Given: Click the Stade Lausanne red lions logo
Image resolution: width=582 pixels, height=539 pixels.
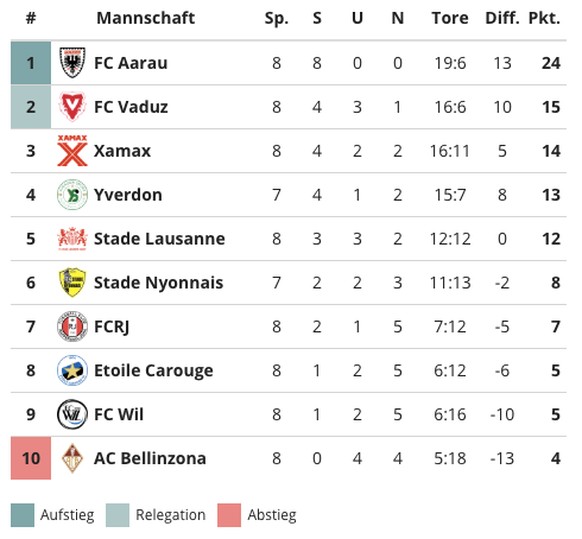Looking at the screenshot, I should click(72, 238).
